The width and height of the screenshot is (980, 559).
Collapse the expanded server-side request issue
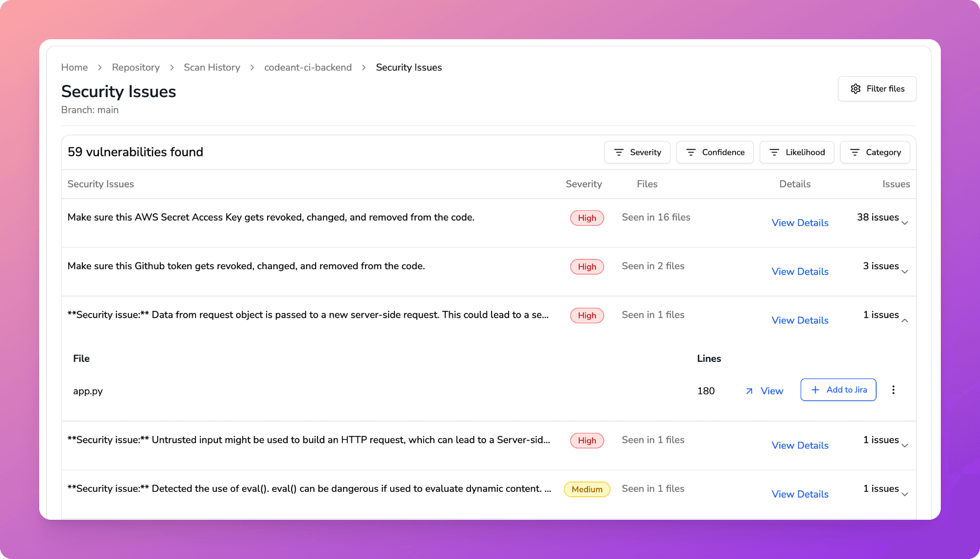[x=905, y=321]
